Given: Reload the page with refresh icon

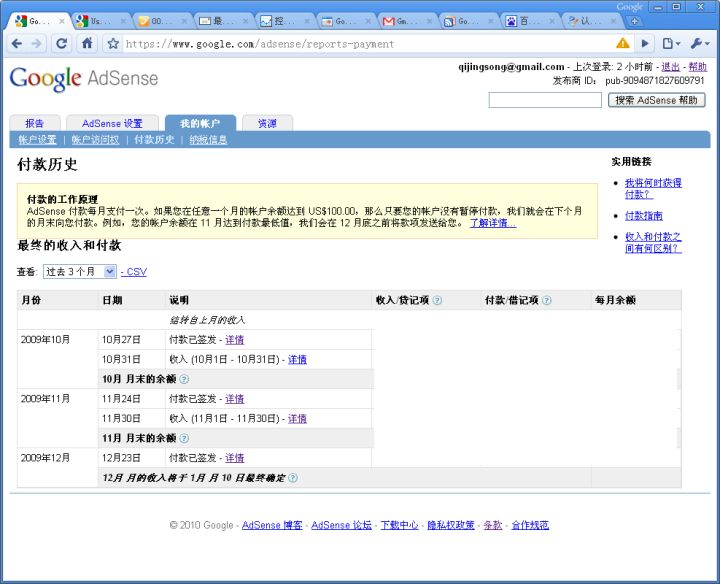Looking at the screenshot, I should pos(62,43).
